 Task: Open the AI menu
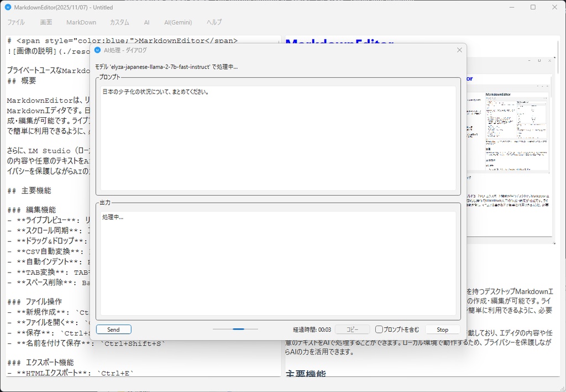pyautogui.click(x=146, y=22)
